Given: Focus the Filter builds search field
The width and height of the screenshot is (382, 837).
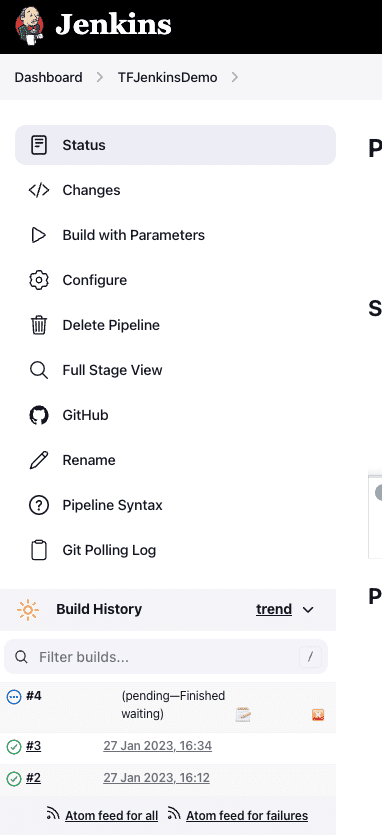Looking at the screenshot, I should [x=166, y=657].
